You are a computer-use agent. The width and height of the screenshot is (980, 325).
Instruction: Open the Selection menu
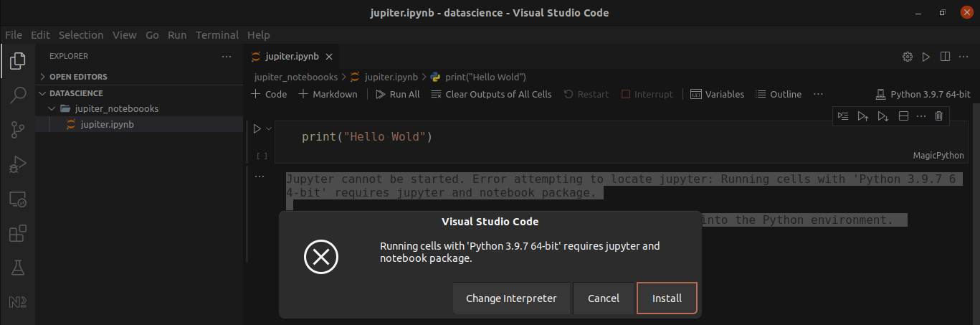click(81, 34)
